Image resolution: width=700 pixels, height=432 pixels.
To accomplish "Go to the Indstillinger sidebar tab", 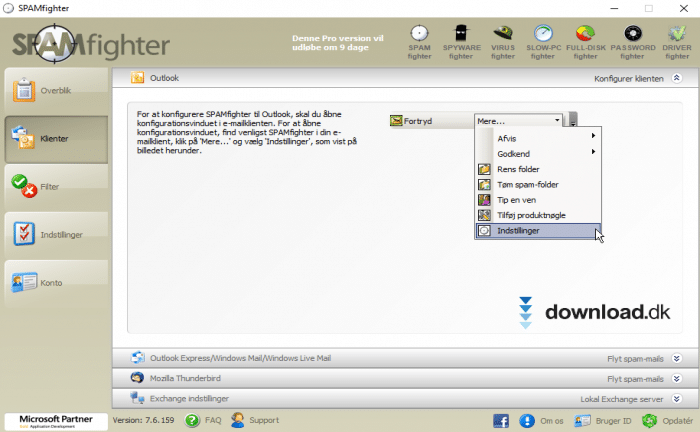I will coord(55,234).
